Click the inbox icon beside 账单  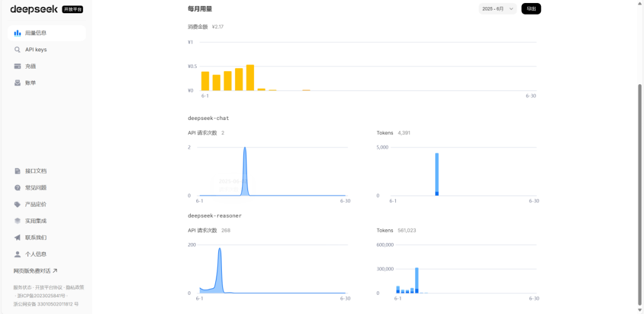pos(17,83)
